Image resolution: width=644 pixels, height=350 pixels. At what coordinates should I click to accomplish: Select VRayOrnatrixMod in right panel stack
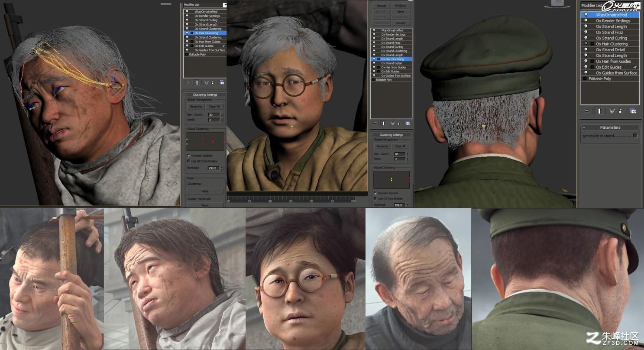click(611, 15)
